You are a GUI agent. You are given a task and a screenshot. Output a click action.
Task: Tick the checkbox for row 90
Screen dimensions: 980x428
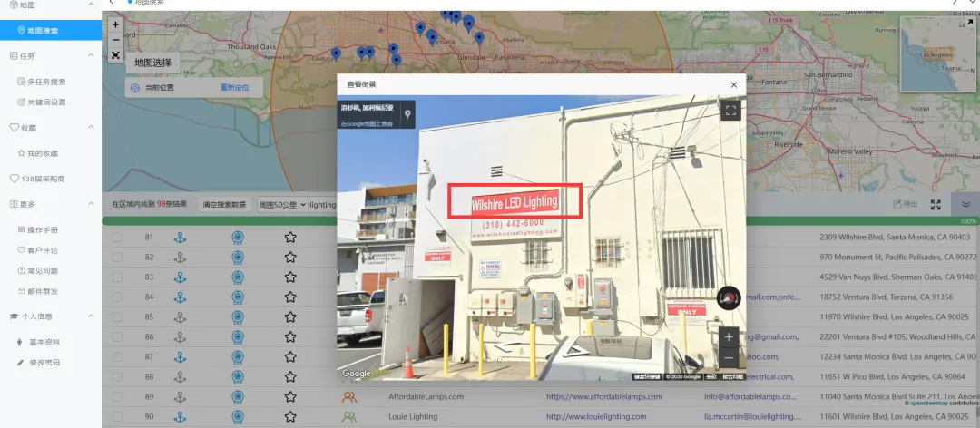(117, 417)
